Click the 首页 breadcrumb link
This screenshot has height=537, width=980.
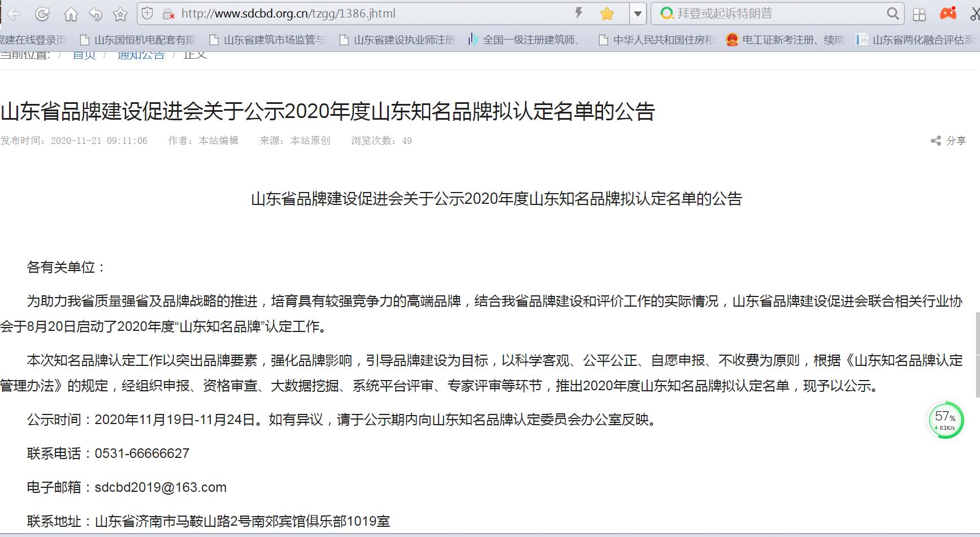pos(84,55)
